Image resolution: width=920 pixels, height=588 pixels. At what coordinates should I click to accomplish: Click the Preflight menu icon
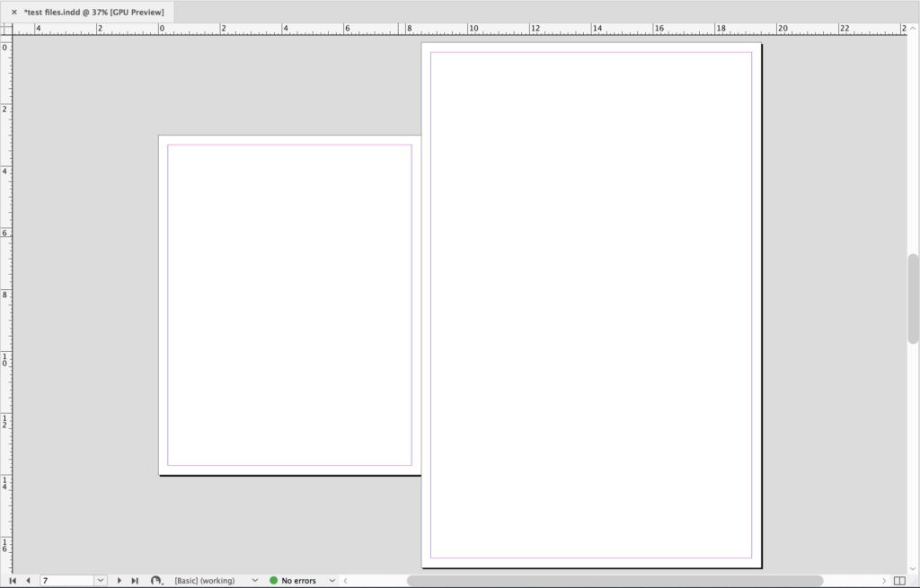pyautogui.click(x=155, y=580)
